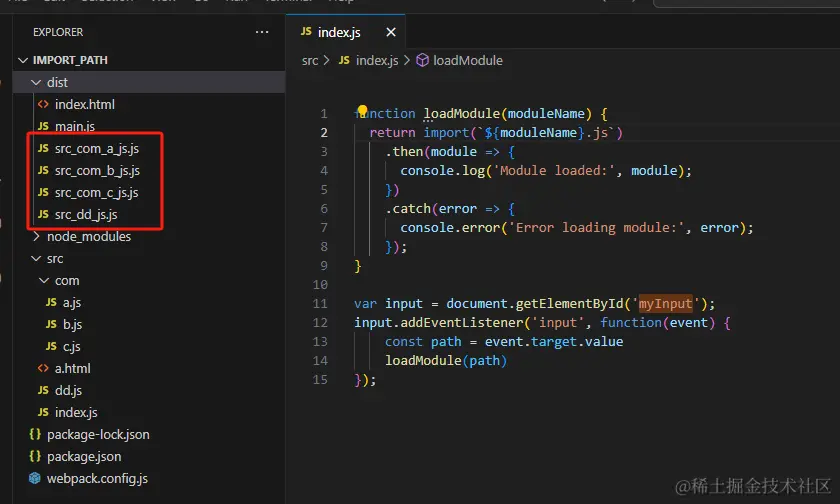Click JS icon on editor tab
This screenshot has height=504, width=840.
[x=306, y=32]
